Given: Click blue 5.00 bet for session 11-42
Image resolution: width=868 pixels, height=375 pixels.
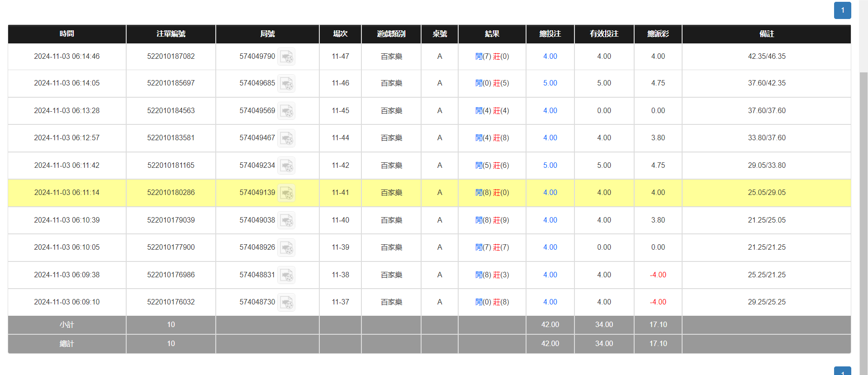Looking at the screenshot, I should (x=550, y=166).
